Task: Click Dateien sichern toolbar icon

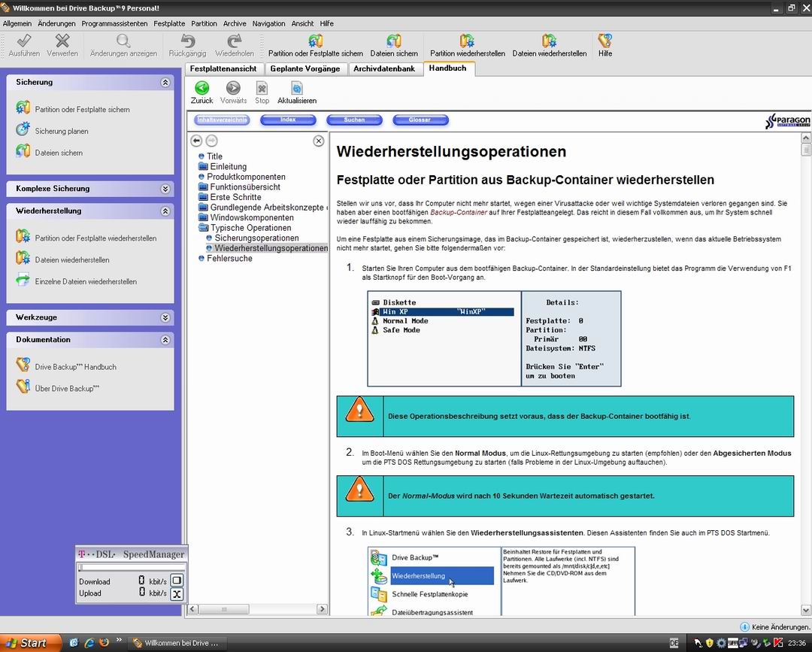Action: 393,41
